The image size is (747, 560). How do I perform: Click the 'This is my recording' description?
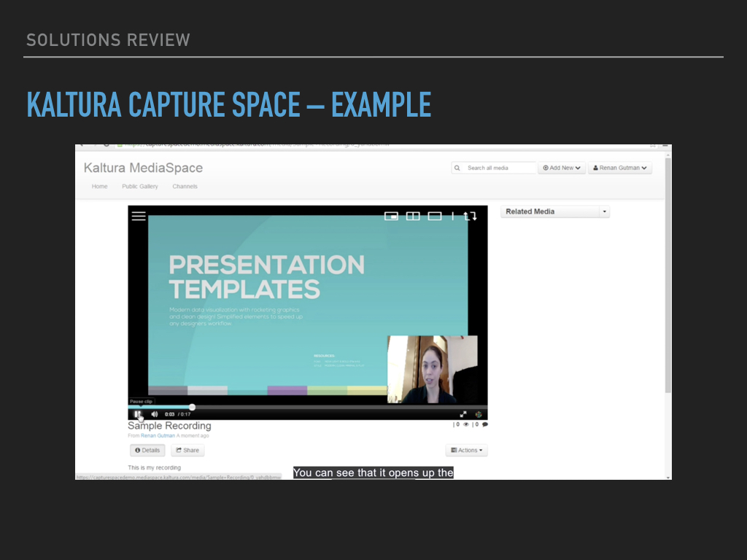[x=155, y=467]
